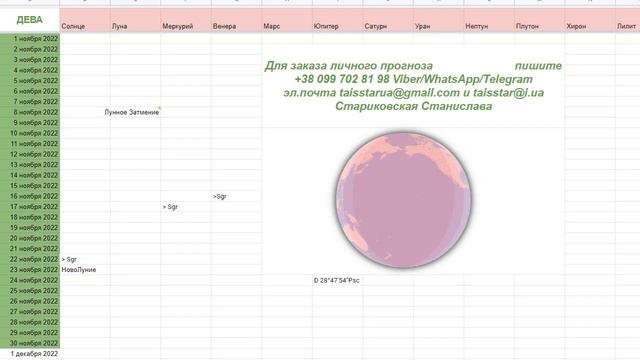The height and width of the screenshot is (360, 640).
Task: Select the 4 ноября 2022 date cell
Action: (30, 70)
